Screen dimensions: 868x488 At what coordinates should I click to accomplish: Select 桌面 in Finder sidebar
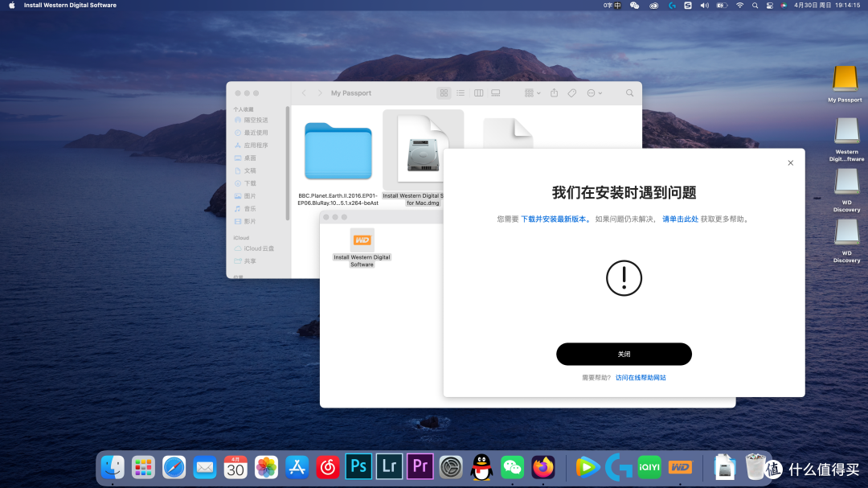(250, 158)
